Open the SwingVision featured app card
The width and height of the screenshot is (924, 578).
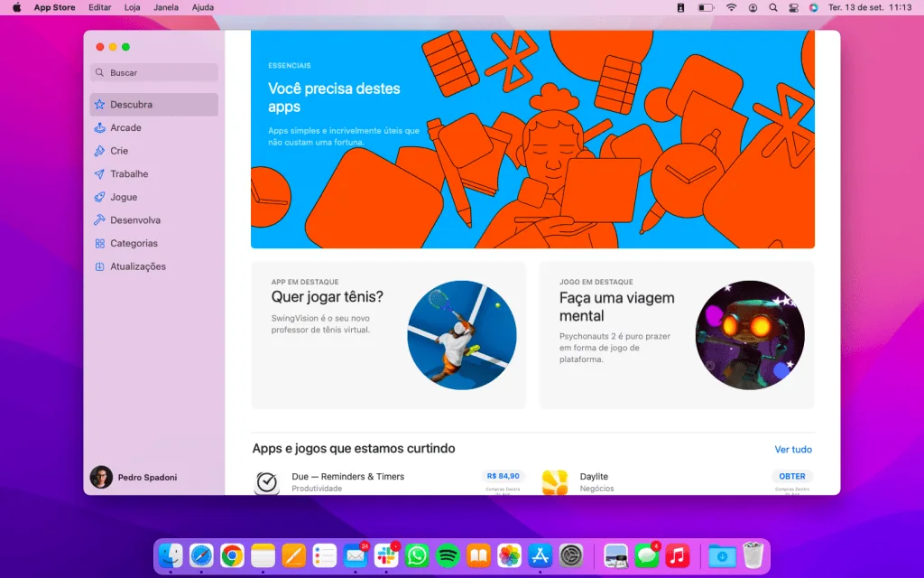[x=388, y=334]
